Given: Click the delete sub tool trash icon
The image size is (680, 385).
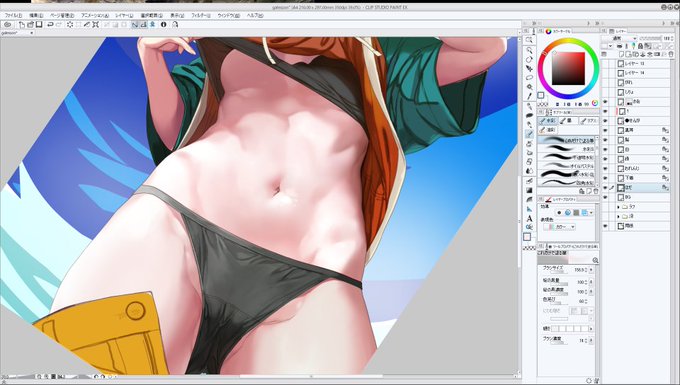Looking at the screenshot, I should 595,191.
